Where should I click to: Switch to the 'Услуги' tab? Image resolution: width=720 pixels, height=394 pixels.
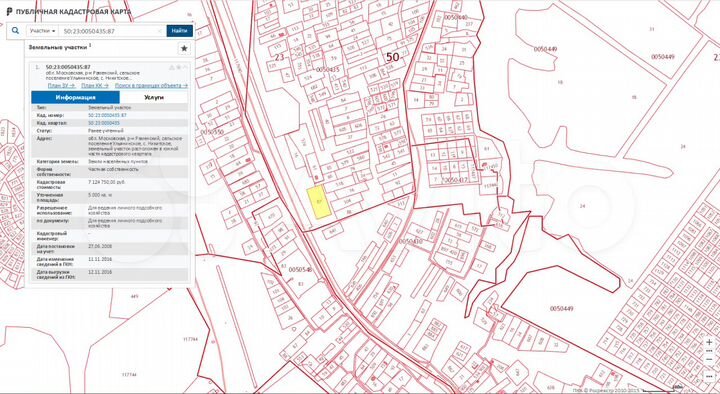(153, 97)
